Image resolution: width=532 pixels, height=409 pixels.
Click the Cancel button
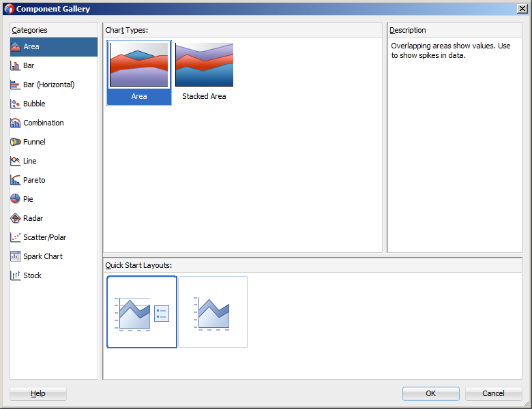(x=493, y=393)
